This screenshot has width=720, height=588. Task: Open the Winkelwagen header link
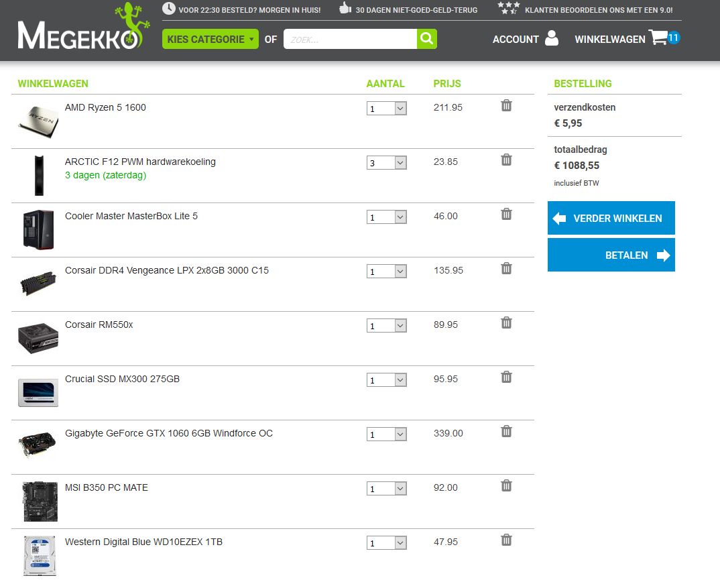click(610, 40)
